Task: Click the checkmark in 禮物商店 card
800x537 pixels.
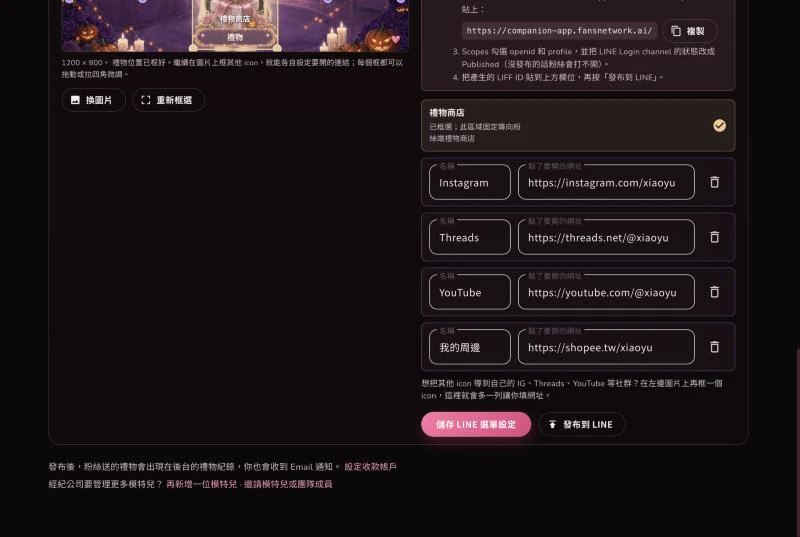Action: 719,125
